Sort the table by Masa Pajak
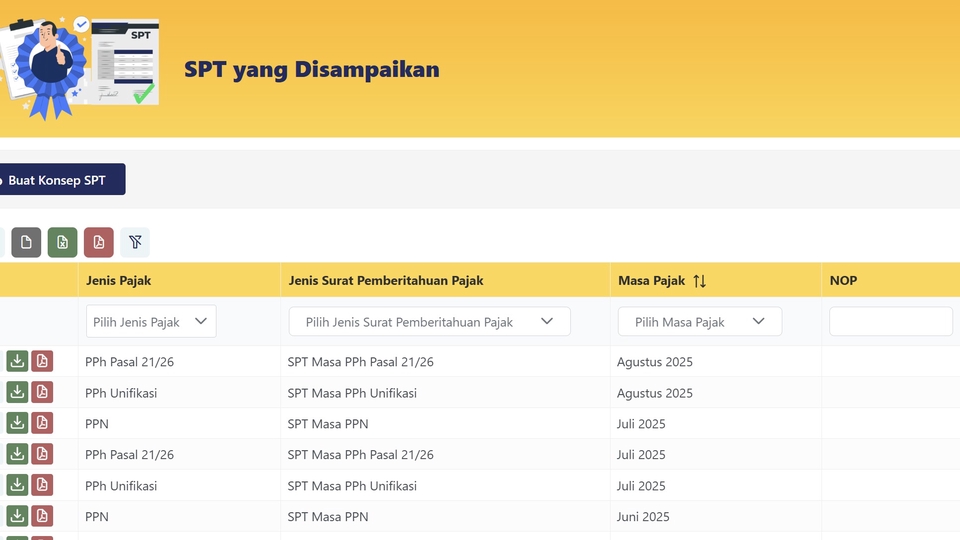 click(699, 281)
